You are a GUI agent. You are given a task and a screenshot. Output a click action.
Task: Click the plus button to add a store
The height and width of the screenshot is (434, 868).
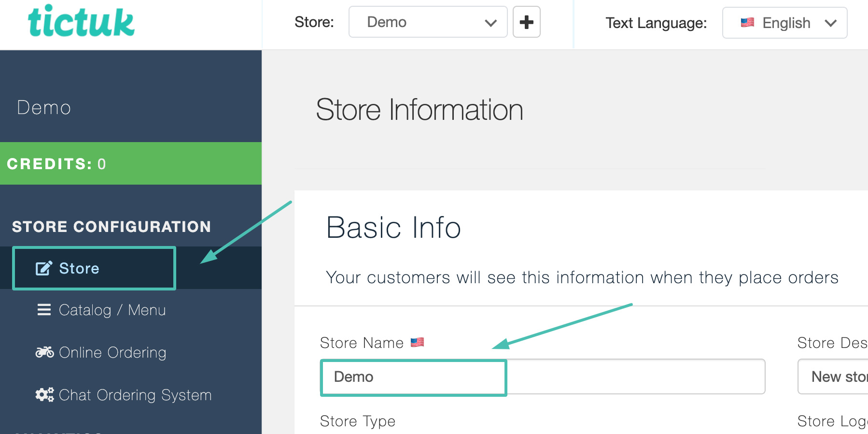(526, 22)
